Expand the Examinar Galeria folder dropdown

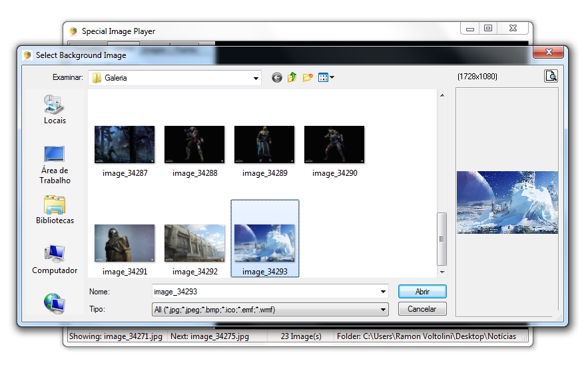(255, 78)
